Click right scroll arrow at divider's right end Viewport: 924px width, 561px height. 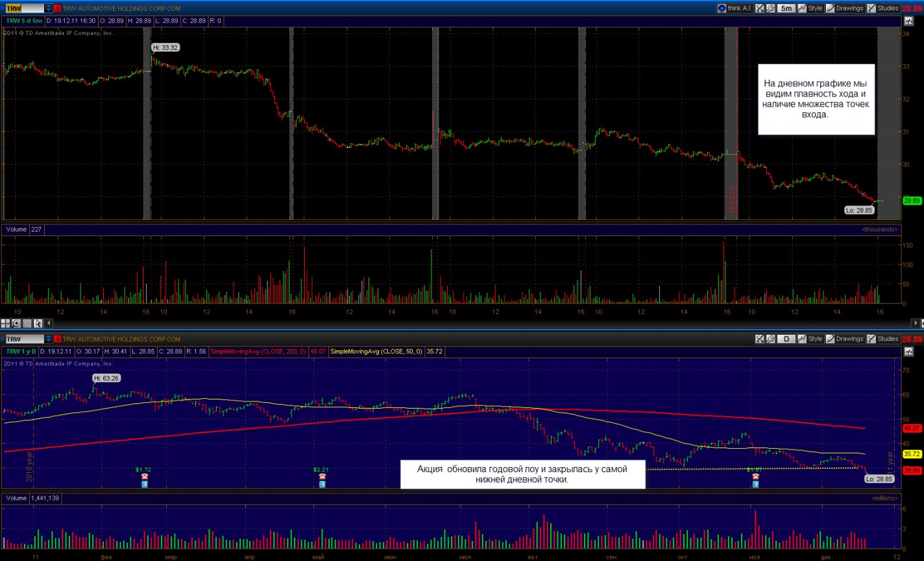(917, 322)
